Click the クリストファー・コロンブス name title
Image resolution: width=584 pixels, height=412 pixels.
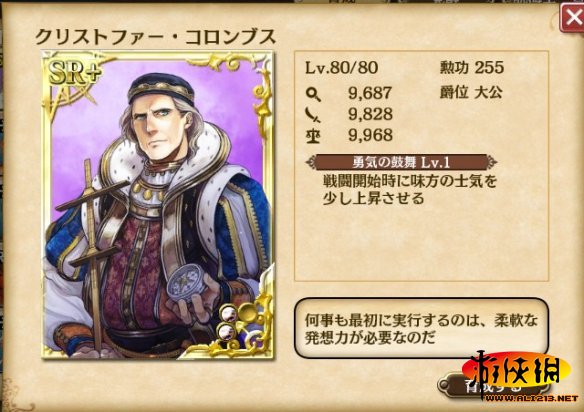pos(156,37)
